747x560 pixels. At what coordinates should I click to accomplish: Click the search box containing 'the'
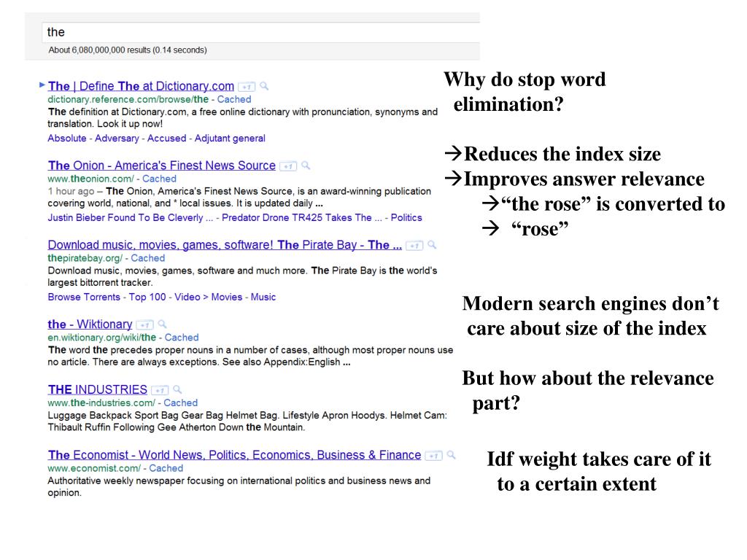tap(260, 32)
